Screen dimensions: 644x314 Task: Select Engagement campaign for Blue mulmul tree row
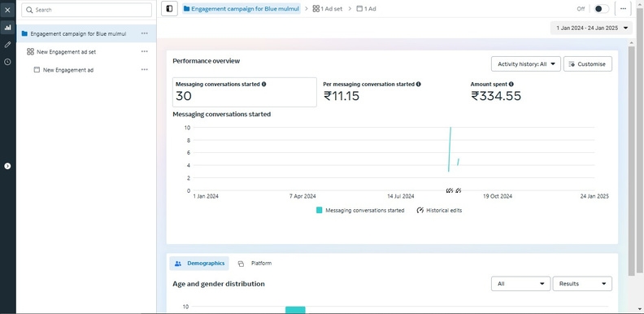86,33
